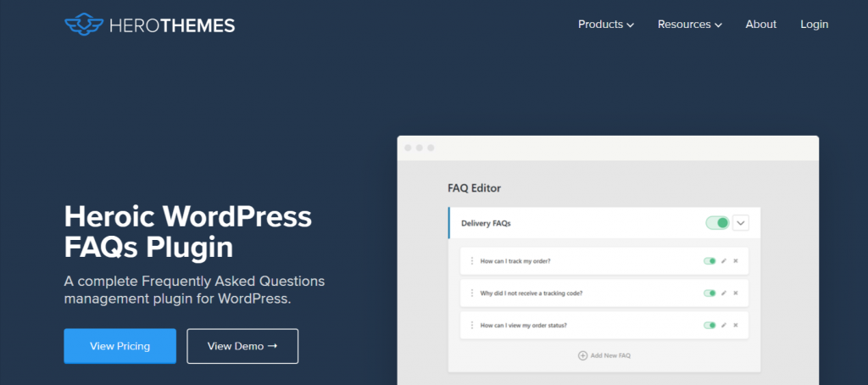Click X icon for order status FAQ

pos(736,325)
